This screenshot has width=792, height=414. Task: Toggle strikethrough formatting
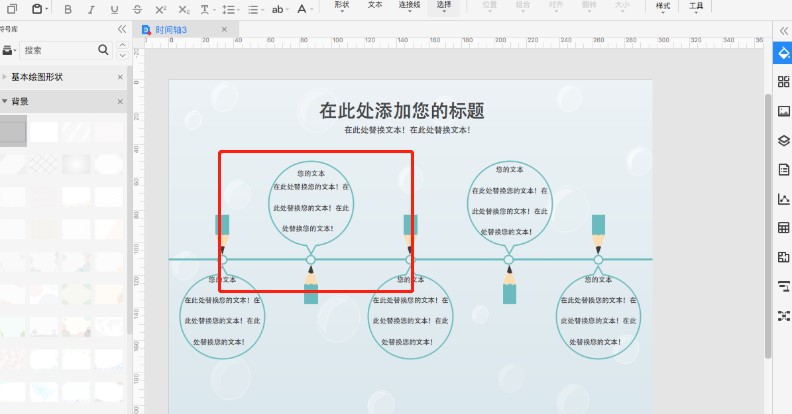point(137,9)
